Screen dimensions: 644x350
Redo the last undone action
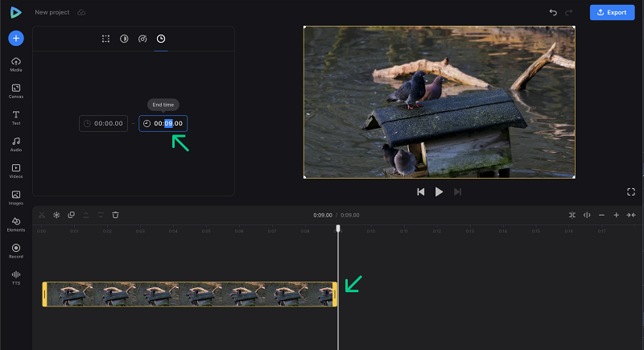click(x=569, y=12)
